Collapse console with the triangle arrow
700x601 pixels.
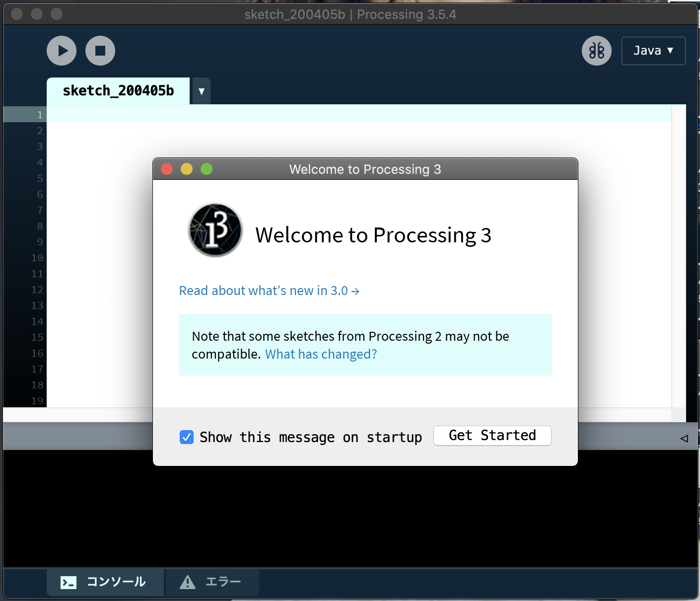[x=684, y=438]
